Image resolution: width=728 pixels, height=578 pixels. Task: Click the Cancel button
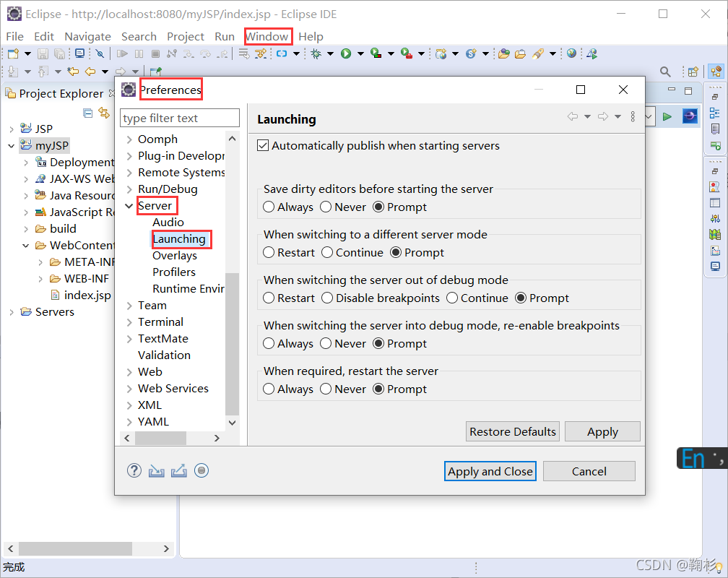589,471
